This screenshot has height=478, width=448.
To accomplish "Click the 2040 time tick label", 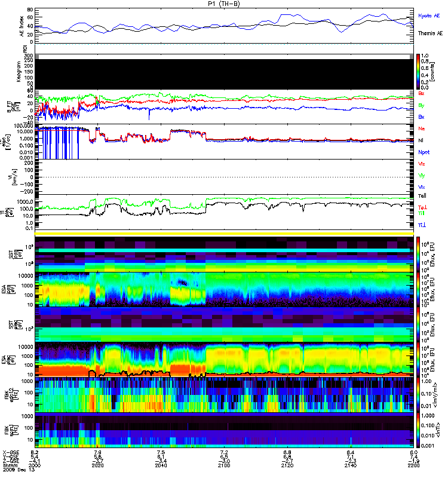I will 161,465.
